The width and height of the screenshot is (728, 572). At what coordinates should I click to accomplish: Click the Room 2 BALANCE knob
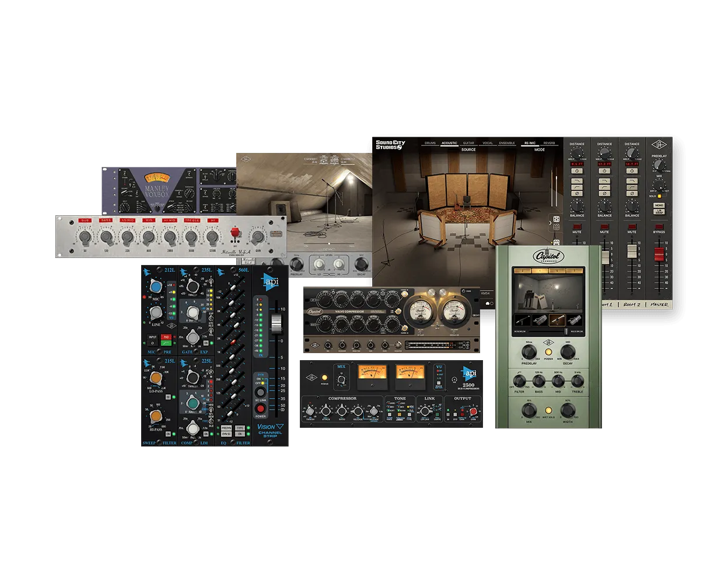click(x=632, y=205)
